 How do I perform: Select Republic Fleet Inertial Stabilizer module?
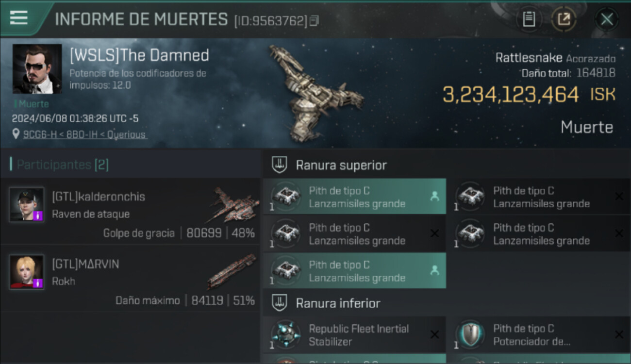pos(354,335)
